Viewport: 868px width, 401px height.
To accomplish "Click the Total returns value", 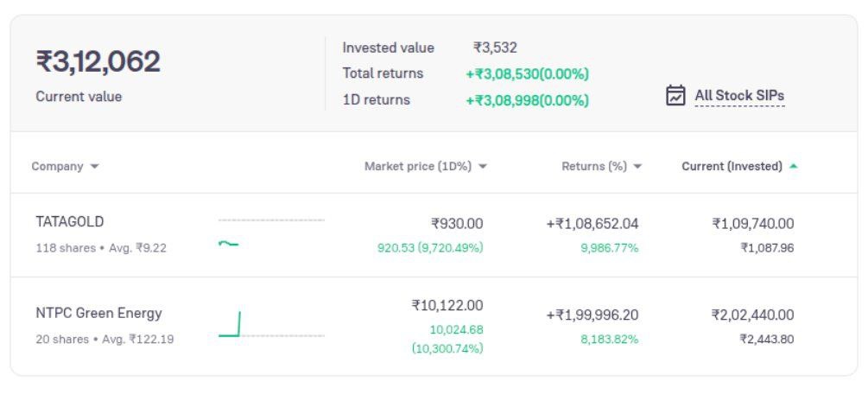I will [x=527, y=73].
